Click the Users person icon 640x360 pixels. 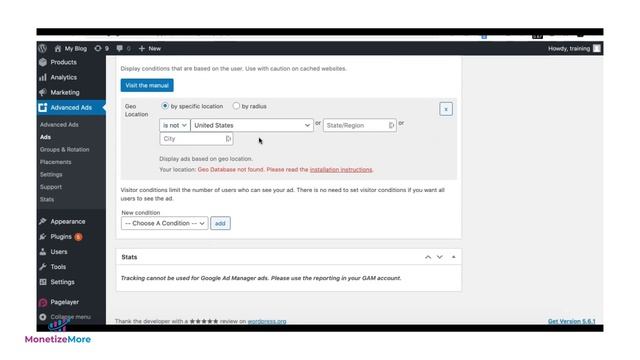[43, 251]
